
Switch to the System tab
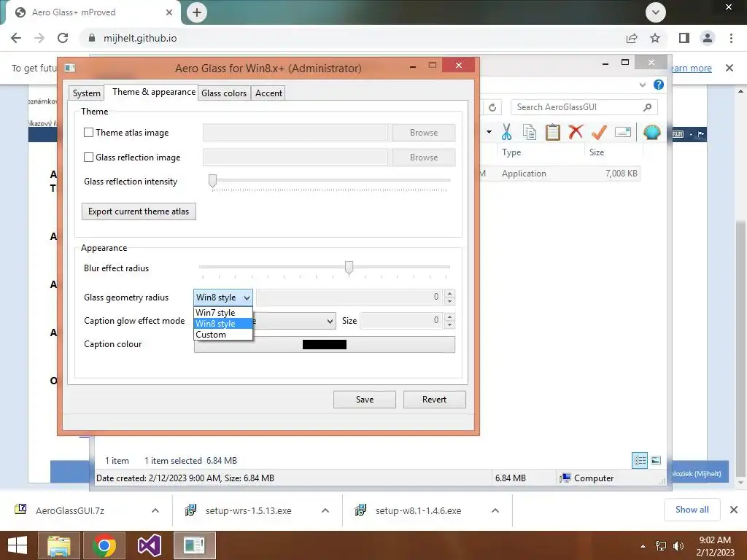click(87, 93)
